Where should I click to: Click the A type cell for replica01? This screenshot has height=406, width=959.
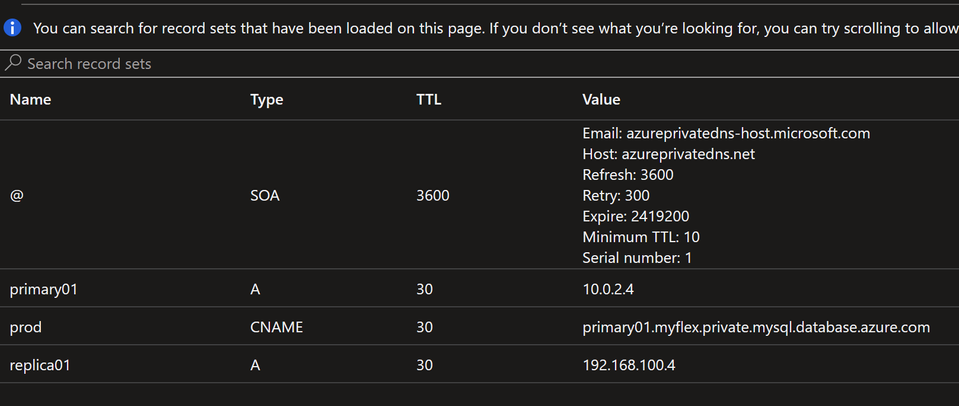click(x=255, y=366)
